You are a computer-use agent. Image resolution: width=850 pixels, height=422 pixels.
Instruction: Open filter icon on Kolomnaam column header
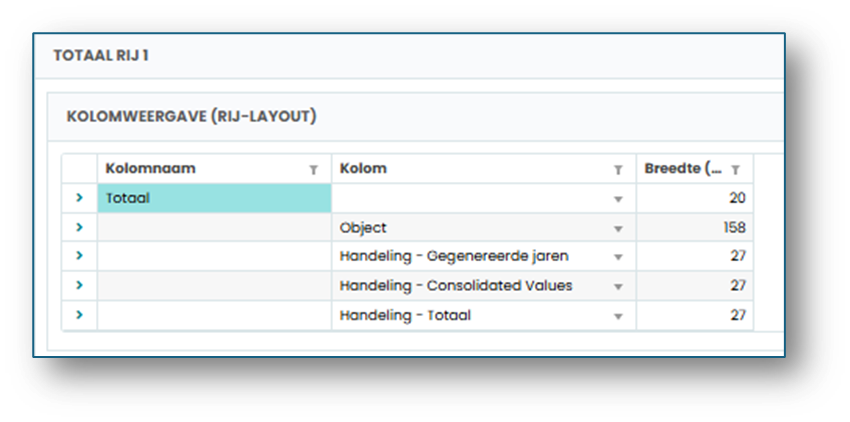(313, 170)
